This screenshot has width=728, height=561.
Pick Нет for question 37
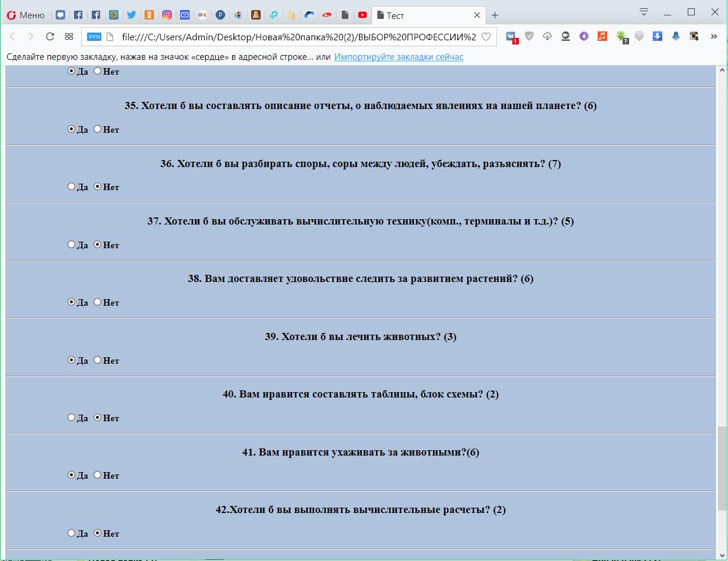pyautogui.click(x=98, y=244)
